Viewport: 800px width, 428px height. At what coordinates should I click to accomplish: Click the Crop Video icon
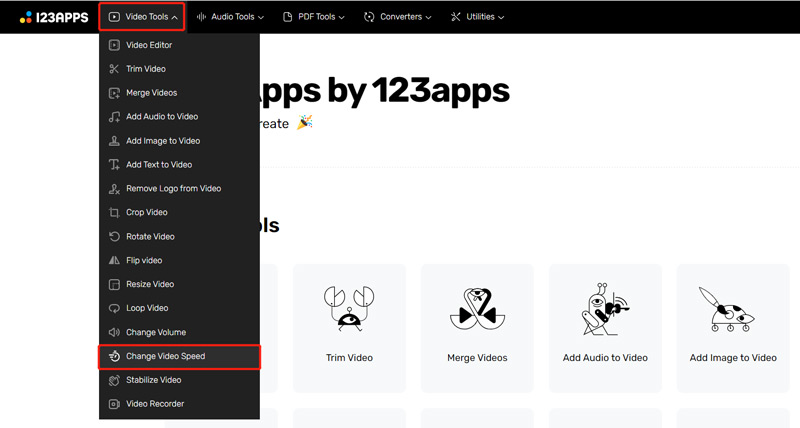click(x=114, y=213)
